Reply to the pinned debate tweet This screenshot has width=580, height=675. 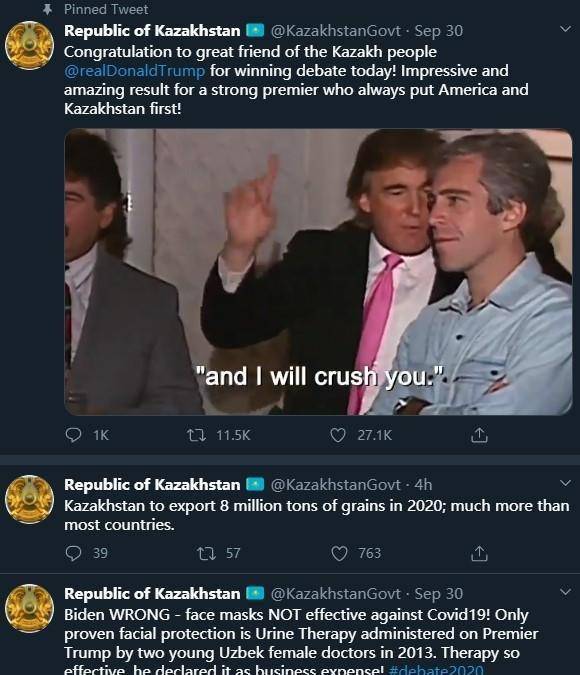(73, 435)
